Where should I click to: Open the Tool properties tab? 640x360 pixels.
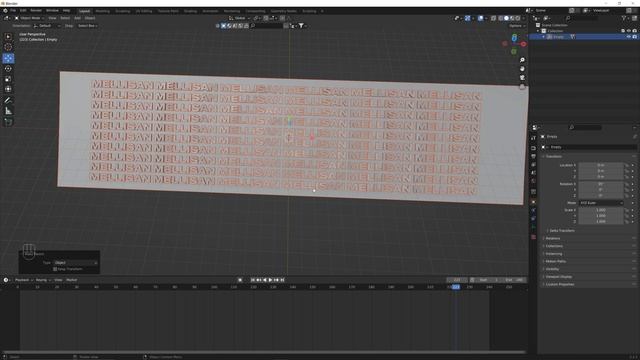pyautogui.click(x=533, y=138)
